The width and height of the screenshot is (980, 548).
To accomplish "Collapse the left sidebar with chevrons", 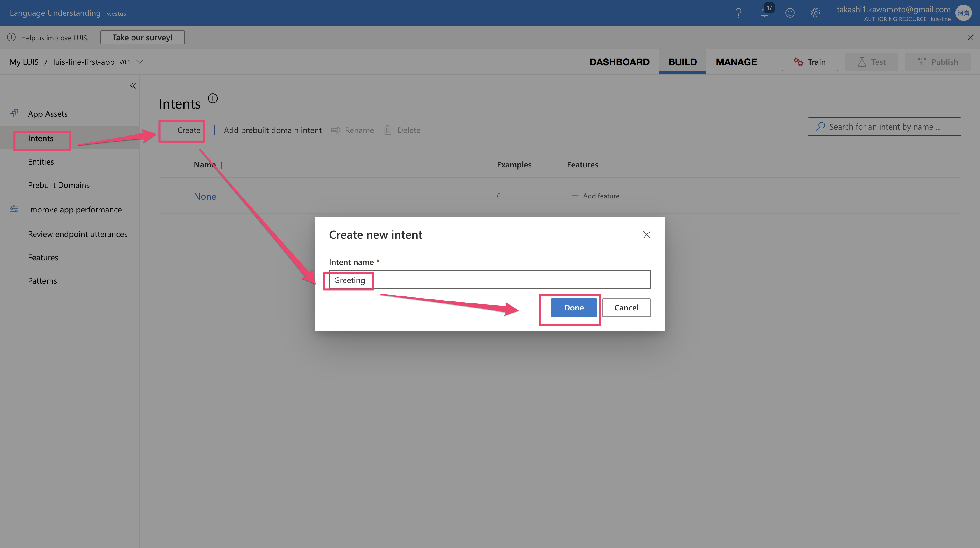I will click(x=133, y=85).
